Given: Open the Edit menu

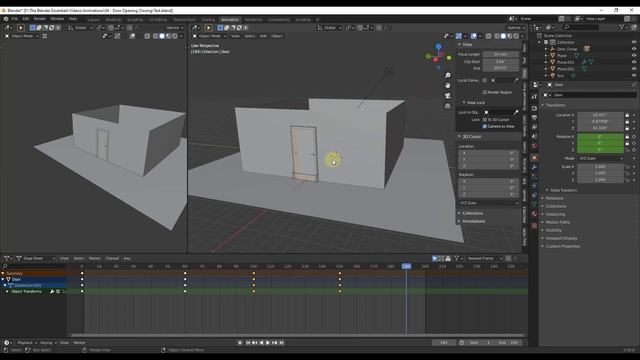Looking at the screenshot, I should [26, 19].
